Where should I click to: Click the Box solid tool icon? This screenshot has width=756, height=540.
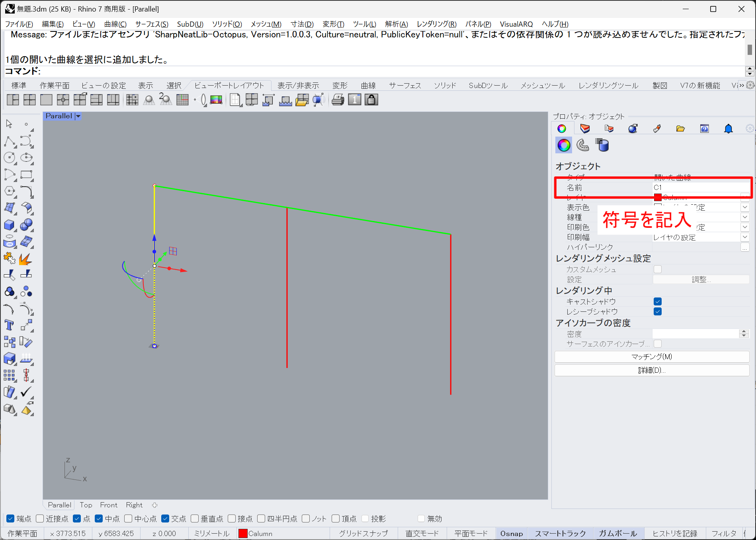[x=9, y=225]
